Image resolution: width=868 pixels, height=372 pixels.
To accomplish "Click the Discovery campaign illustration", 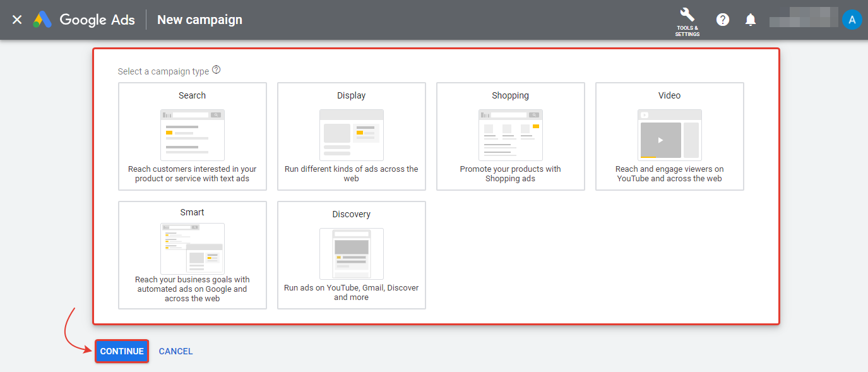I will pyautogui.click(x=352, y=254).
